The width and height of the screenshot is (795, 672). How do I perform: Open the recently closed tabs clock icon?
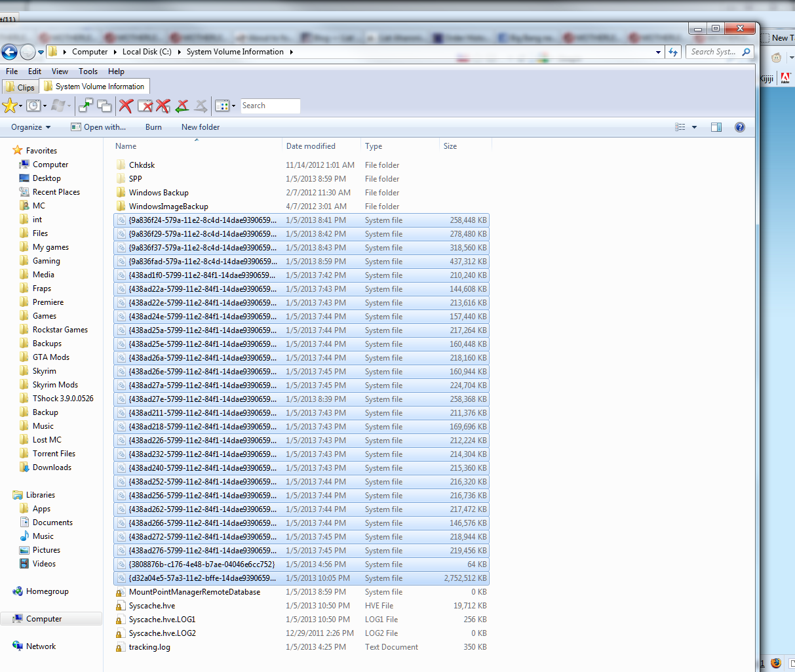click(33, 106)
